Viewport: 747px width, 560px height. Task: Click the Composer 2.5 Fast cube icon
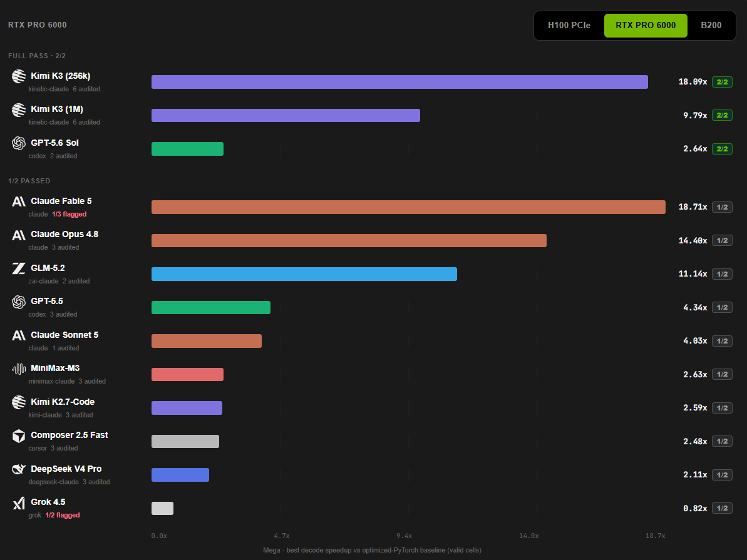coord(19,435)
